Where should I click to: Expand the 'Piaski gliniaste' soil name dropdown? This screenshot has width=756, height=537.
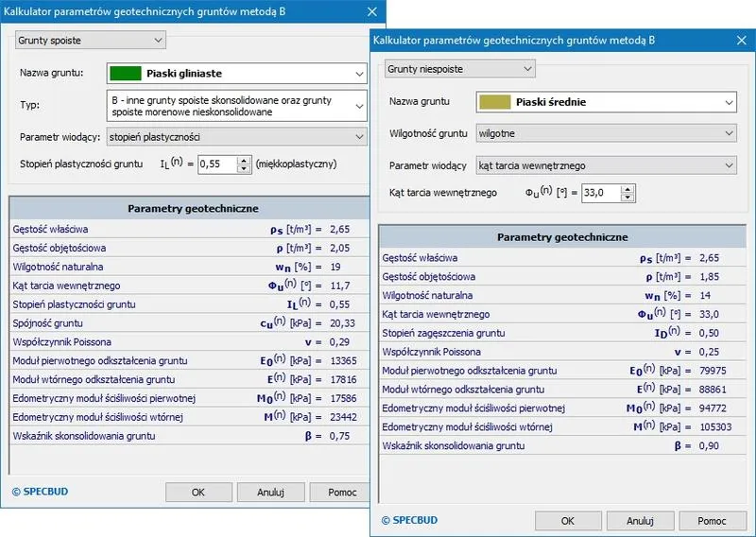pyautogui.click(x=236, y=73)
